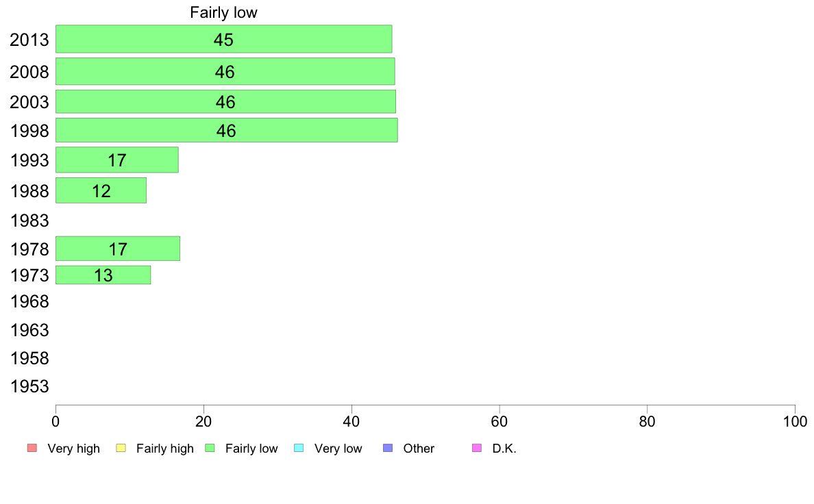The width and height of the screenshot is (814, 504).
Task: Select the 1973 bar showing 13
Action: point(103,275)
